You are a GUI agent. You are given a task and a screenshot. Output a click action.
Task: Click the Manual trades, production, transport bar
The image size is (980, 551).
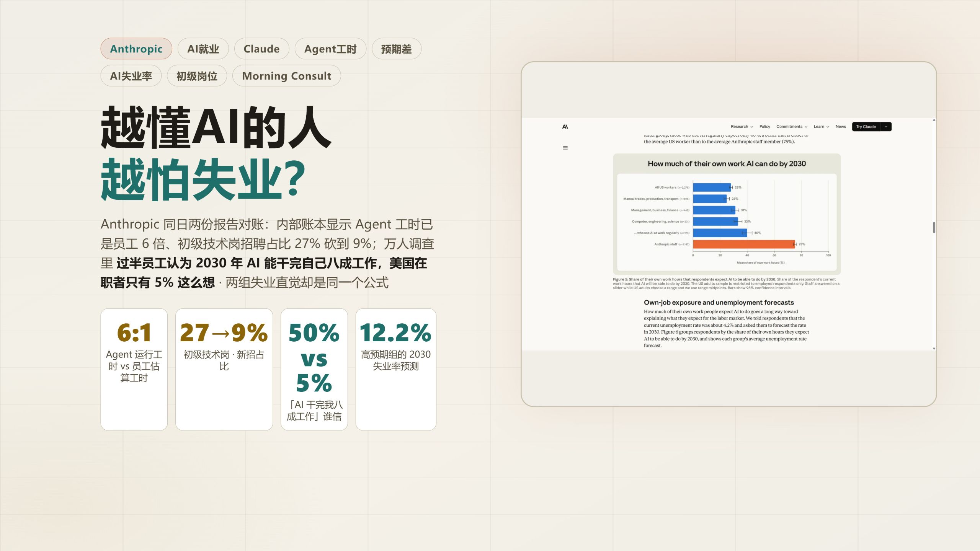coord(710,199)
